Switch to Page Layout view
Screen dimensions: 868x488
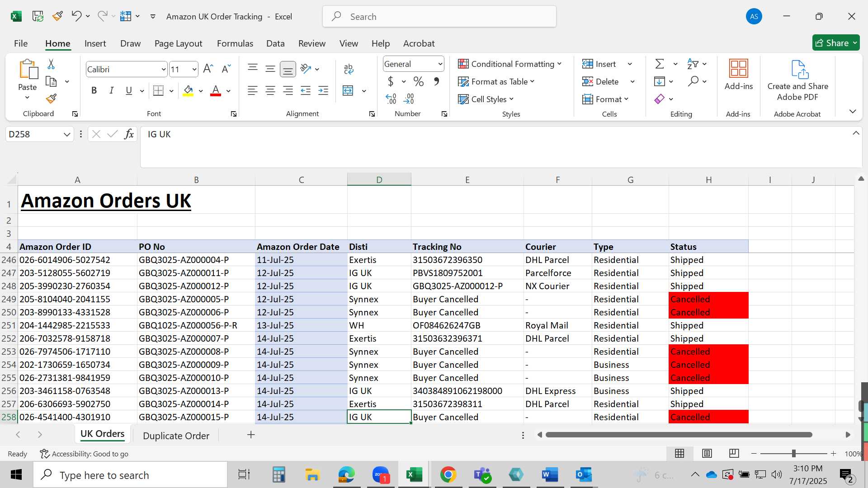707,453
